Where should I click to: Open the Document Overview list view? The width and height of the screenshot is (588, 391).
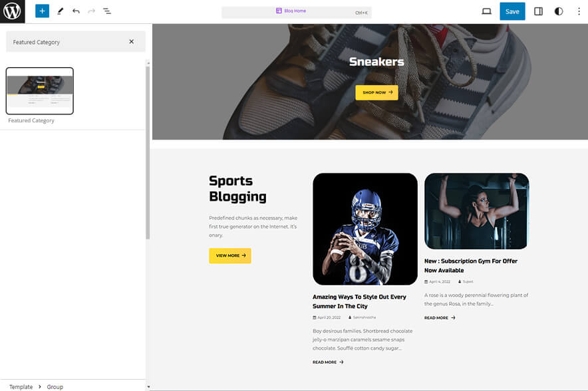[107, 11]
